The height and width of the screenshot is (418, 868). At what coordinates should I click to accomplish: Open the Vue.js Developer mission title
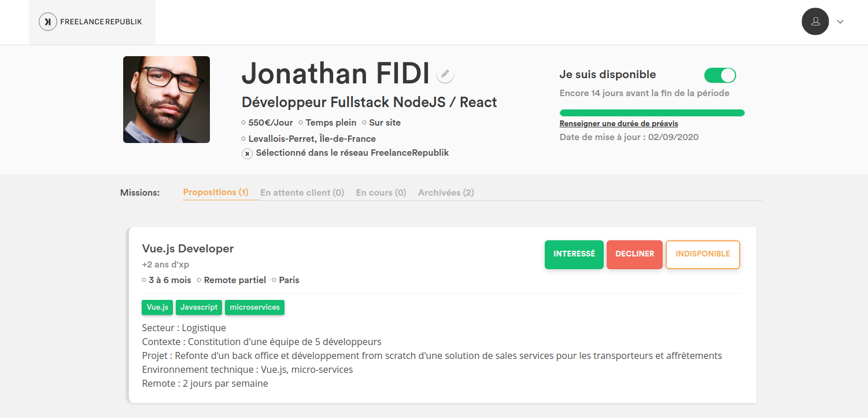coord(188,249)
